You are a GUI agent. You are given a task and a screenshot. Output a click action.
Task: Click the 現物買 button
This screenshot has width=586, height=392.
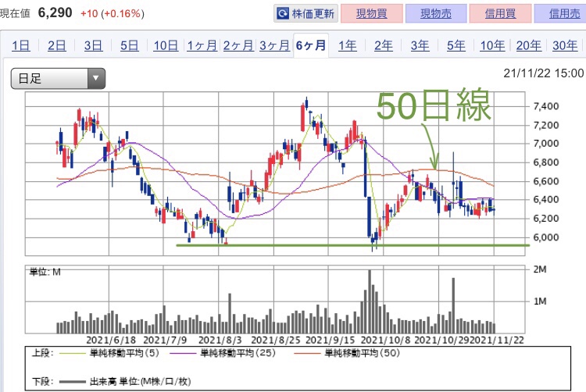pyautogui.click(x=371, y=14)
